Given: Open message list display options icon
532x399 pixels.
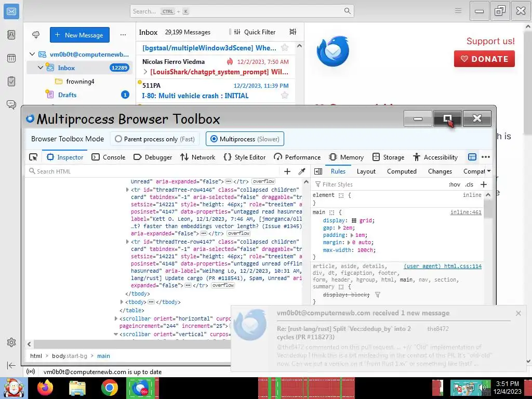Looking at the screenshot, I should point(293,32).
